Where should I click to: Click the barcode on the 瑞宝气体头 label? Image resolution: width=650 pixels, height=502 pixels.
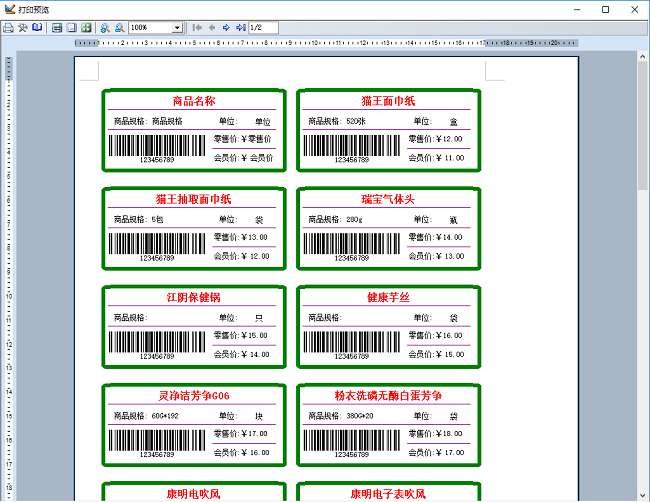click(x=352, y=243)
